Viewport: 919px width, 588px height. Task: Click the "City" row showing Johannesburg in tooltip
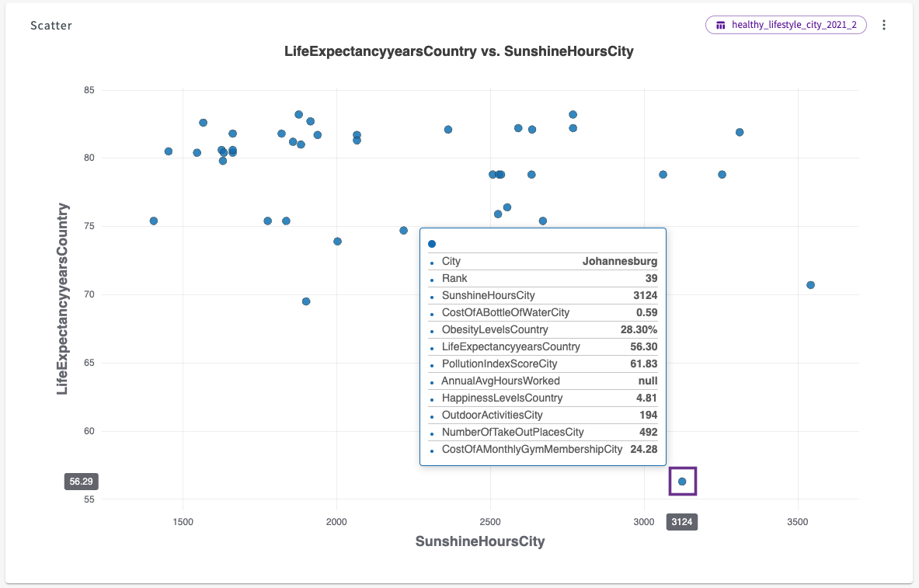[x=543, y=262]
